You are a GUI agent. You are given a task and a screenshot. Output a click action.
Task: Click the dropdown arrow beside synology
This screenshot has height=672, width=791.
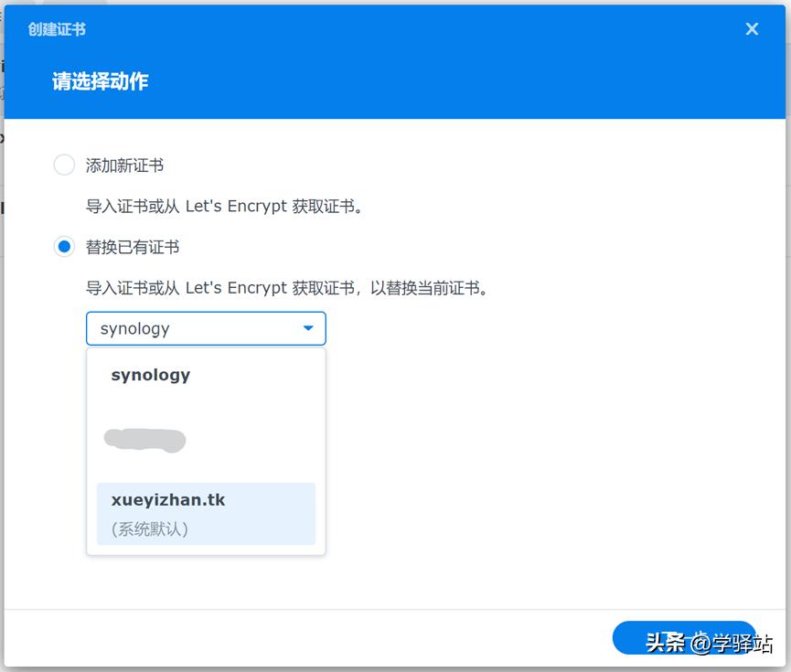[308, 328]
